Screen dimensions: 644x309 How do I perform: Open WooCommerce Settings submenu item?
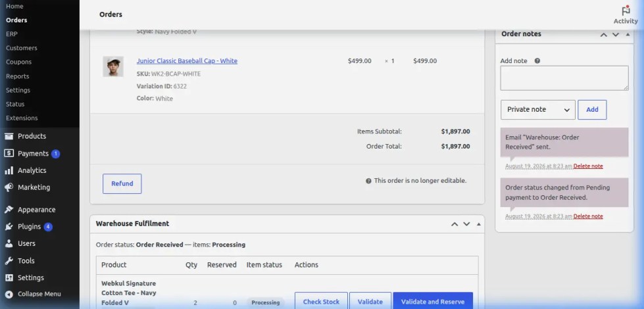[18, 90]
